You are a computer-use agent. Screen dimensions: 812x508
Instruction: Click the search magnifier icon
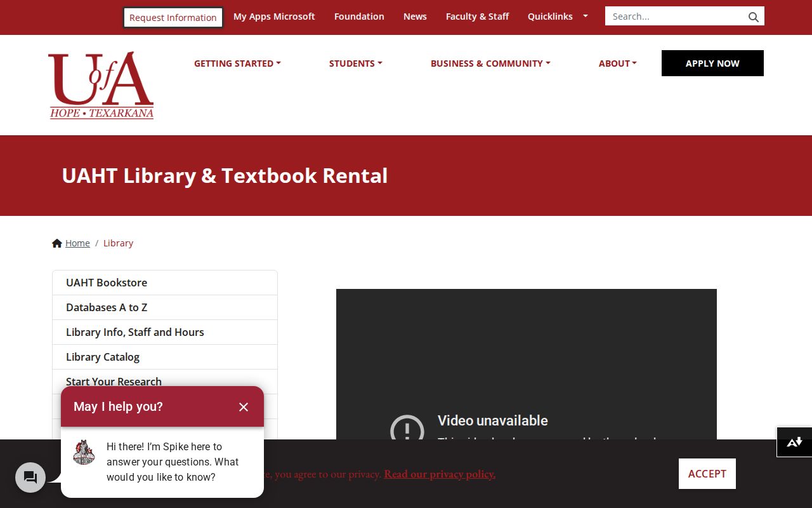point(753,17)
